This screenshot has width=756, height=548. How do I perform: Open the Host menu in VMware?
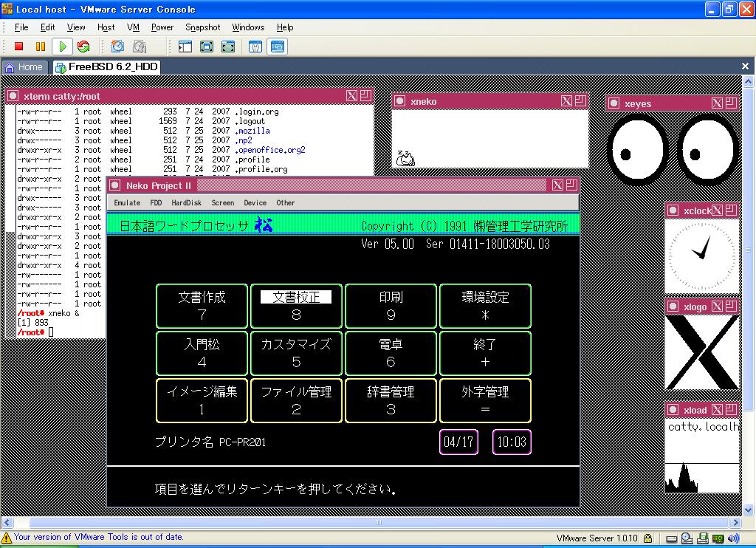click(x=106, y=27)
